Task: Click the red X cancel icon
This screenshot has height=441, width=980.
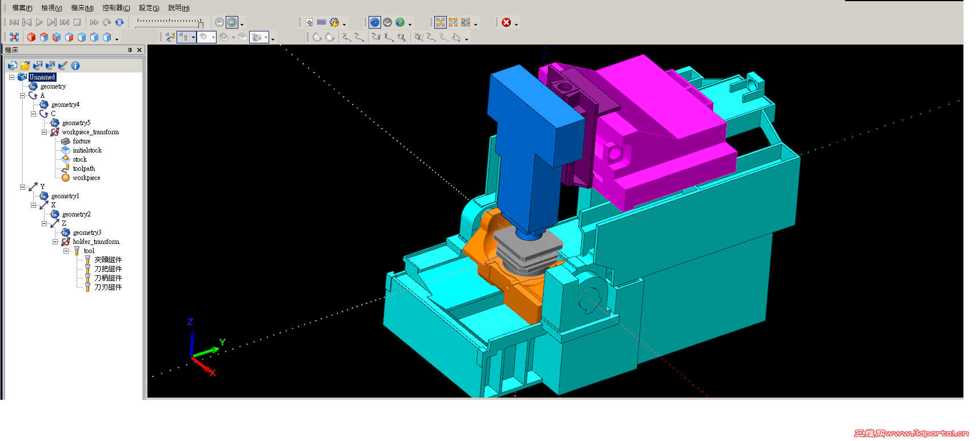Action: pos(506,22)
